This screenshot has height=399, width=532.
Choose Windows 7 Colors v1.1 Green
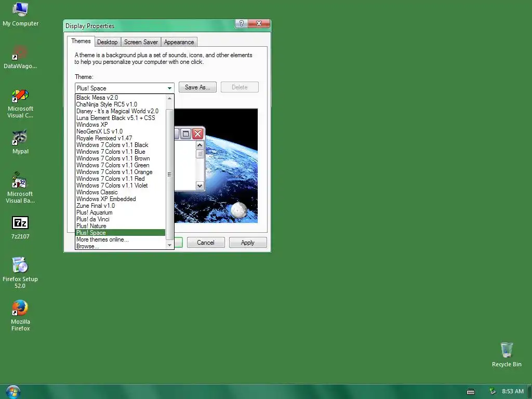tap(120, 166)
